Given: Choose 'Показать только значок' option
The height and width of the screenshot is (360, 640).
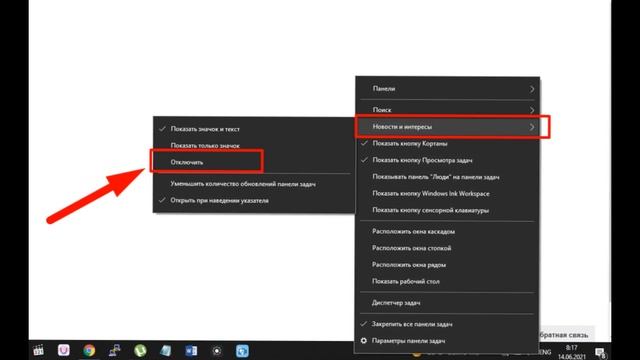Looking at the screenshot, I should [x=253, y=145].
